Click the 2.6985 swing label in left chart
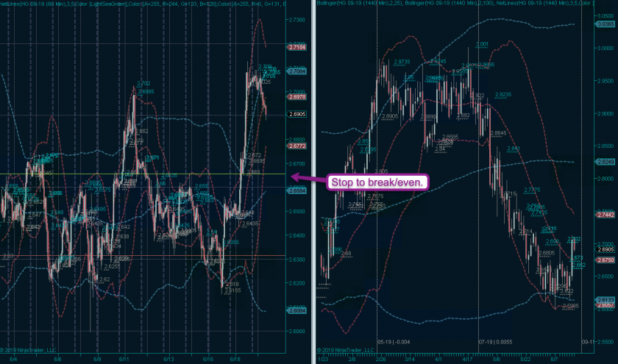 point(146,91)
